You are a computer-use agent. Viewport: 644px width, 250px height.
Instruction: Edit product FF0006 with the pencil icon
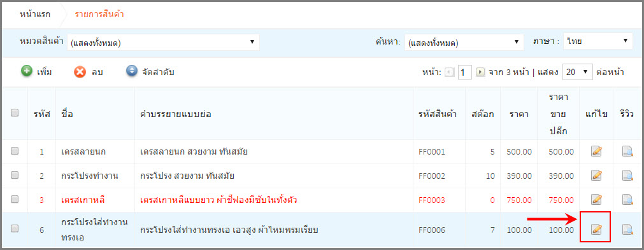pos(596,229)
